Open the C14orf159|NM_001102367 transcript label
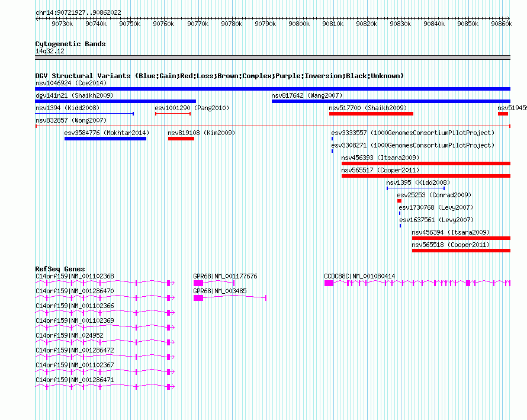Image resolution: width=527 pixels, height=420 pixels. (75, 365)
